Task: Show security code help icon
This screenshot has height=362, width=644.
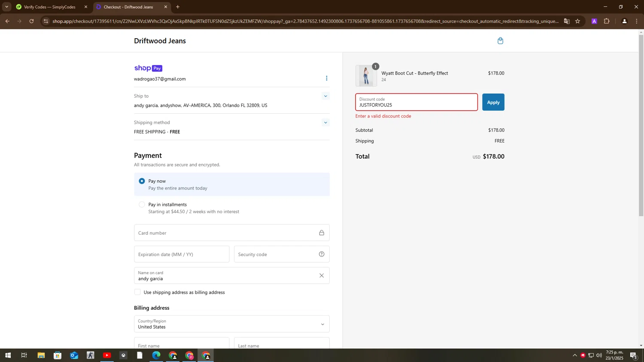Action: (x=321, y=254)
